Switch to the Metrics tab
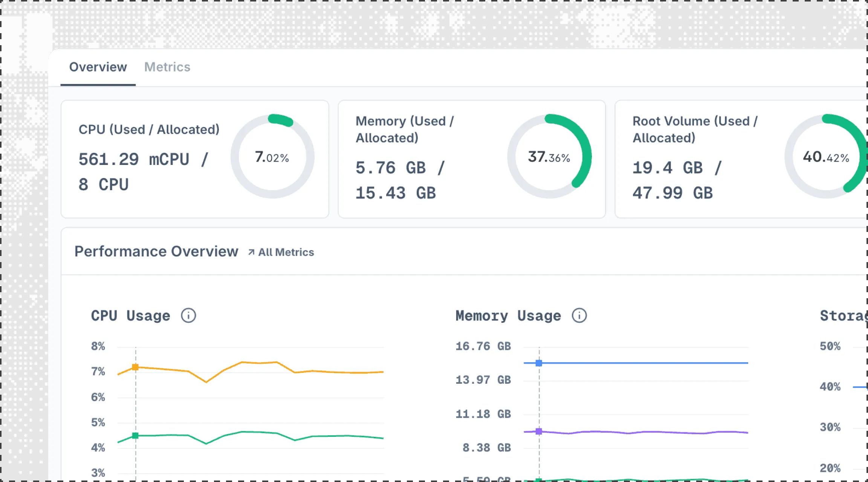 click(x=167, y=67)
